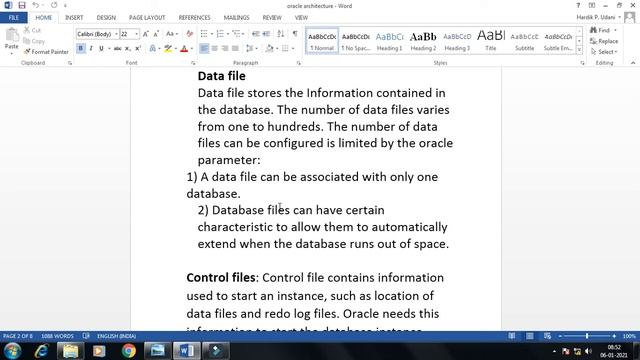640x360 pixels.
Task: Apply Heading 2 style
Action: [x=423, y=40]
